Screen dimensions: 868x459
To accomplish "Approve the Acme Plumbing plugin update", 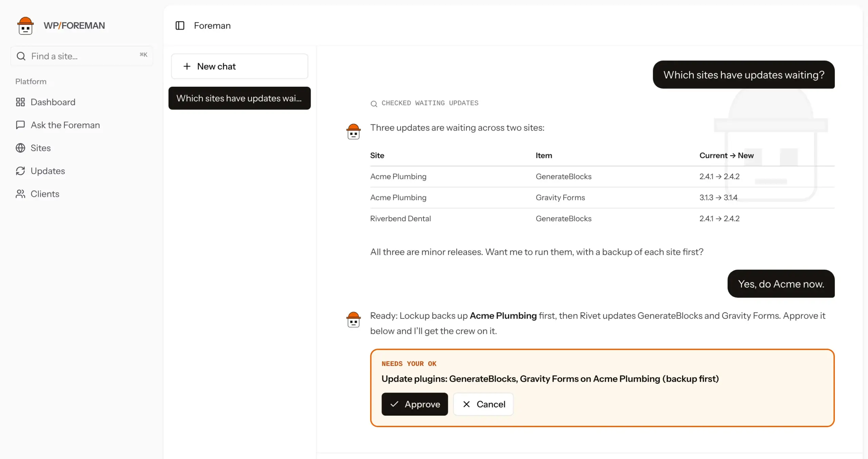I will [x=414, y=404].
